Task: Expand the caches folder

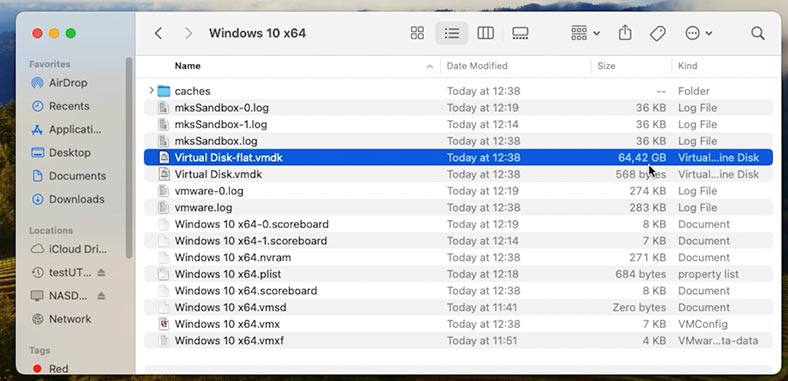Action: point(151,90)
